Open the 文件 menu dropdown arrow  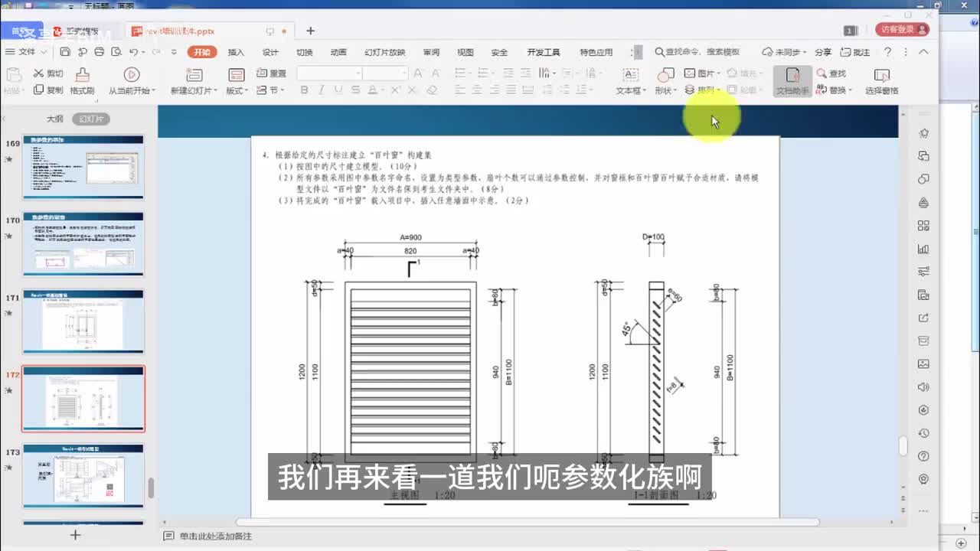(44, 52)
